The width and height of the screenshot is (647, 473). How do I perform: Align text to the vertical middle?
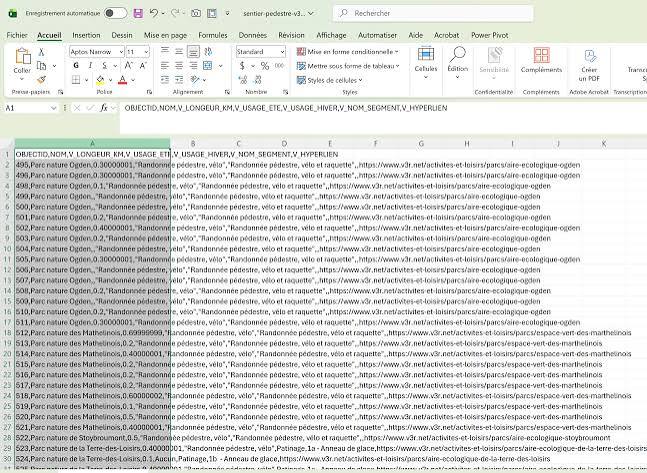179,51
